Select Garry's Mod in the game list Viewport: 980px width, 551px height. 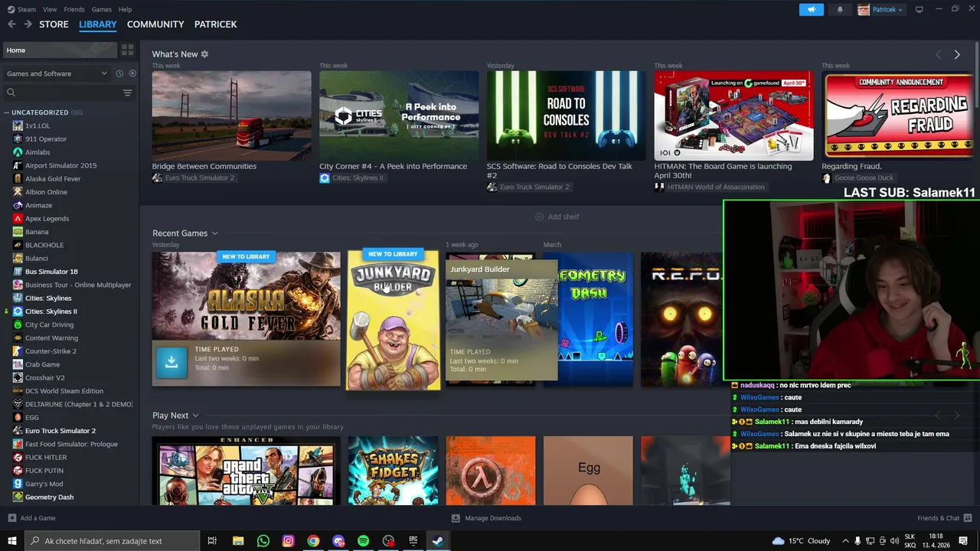pyautogui.click(x=44, y=484)
